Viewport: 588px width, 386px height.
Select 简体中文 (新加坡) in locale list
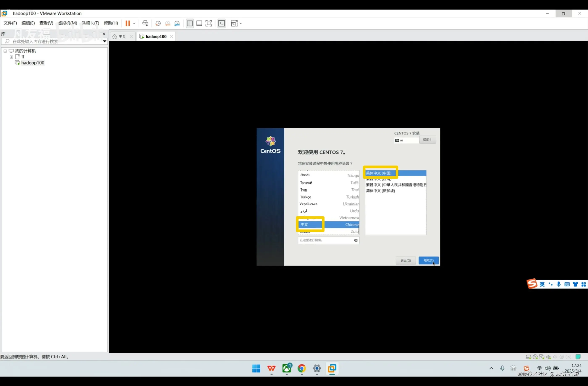(381, 191)
